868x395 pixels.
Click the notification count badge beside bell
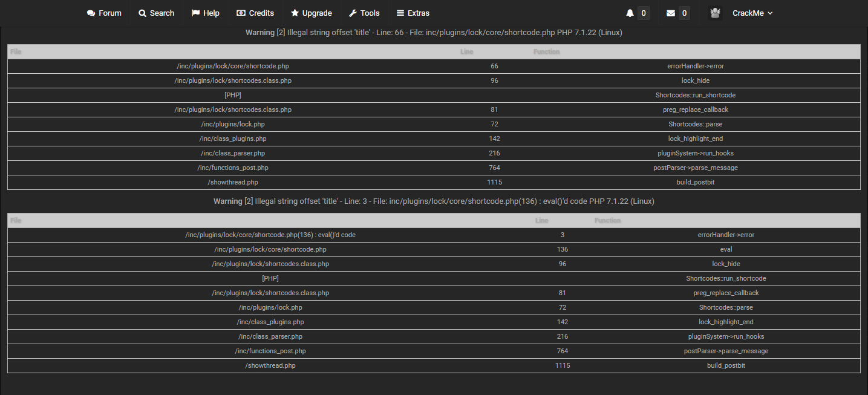click(644, 13)
